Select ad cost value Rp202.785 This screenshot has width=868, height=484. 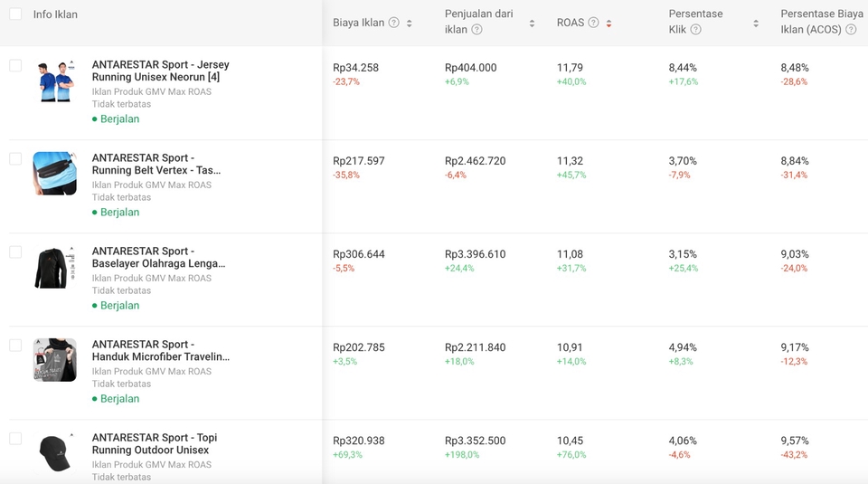[359, 347]
